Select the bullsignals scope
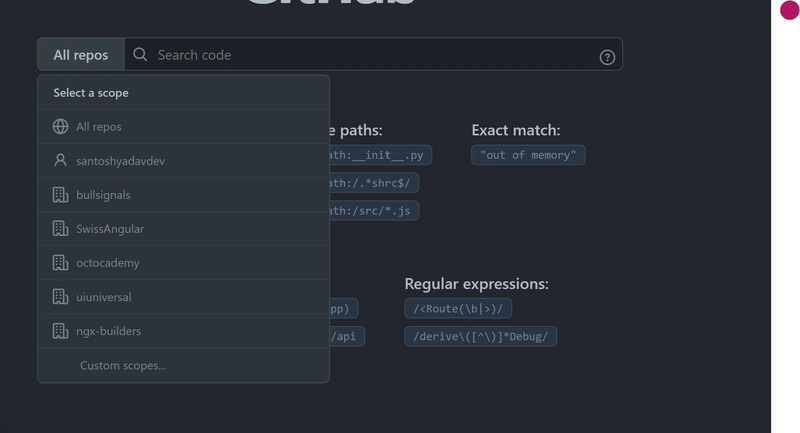 pyautogui.click(x=103, y=195)
